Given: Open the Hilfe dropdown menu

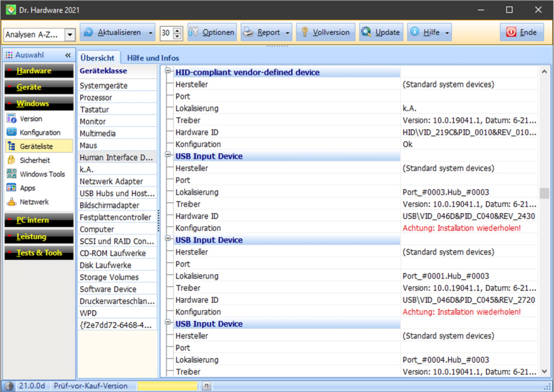Looking at the screenshot, I should [x=447, y=33].
